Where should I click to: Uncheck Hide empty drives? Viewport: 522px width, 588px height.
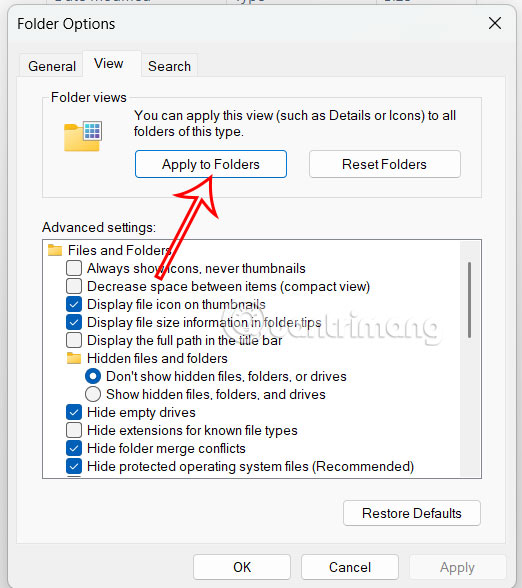pyautogui.click(x=74, y=412)
